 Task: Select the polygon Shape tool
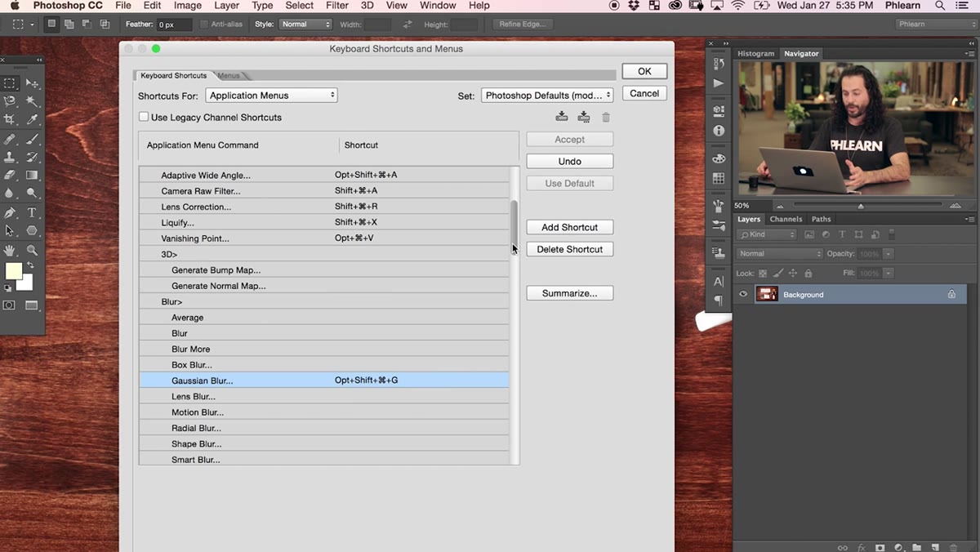click(x=32, y=231)
